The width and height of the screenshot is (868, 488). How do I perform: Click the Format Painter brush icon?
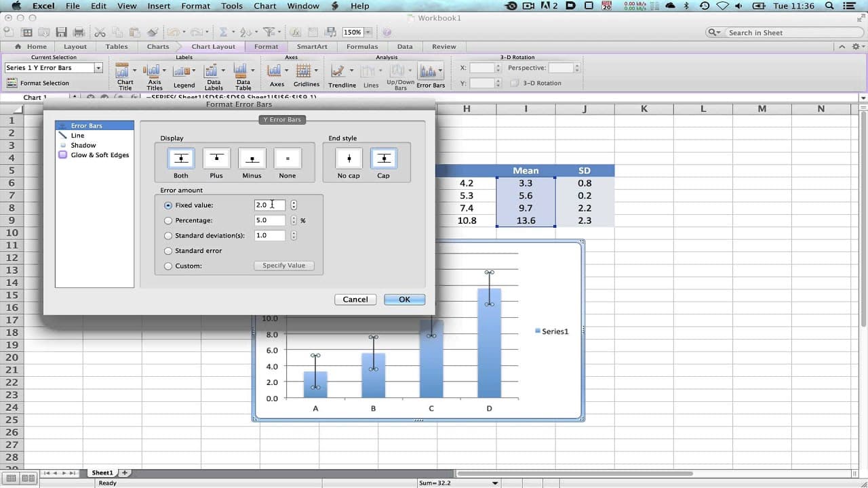(153, 32)
